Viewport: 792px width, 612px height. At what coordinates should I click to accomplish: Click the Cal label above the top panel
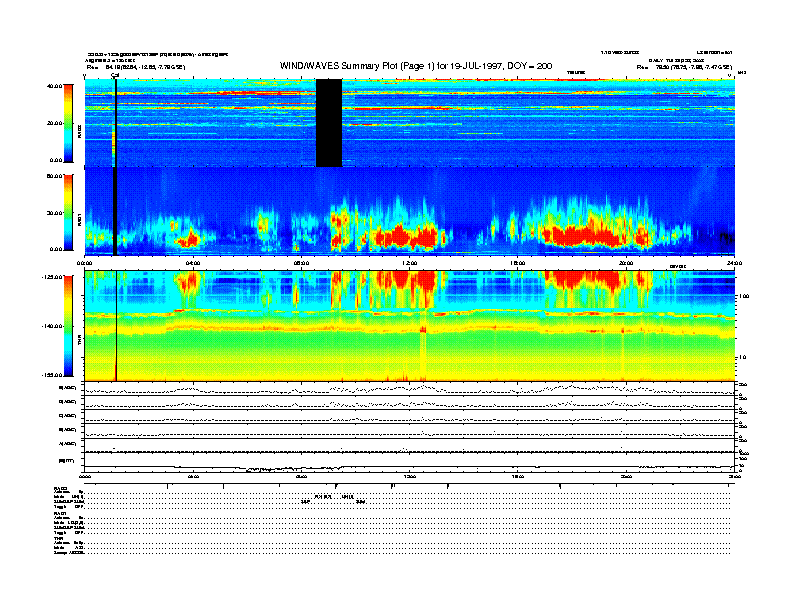tap(115, 75)
